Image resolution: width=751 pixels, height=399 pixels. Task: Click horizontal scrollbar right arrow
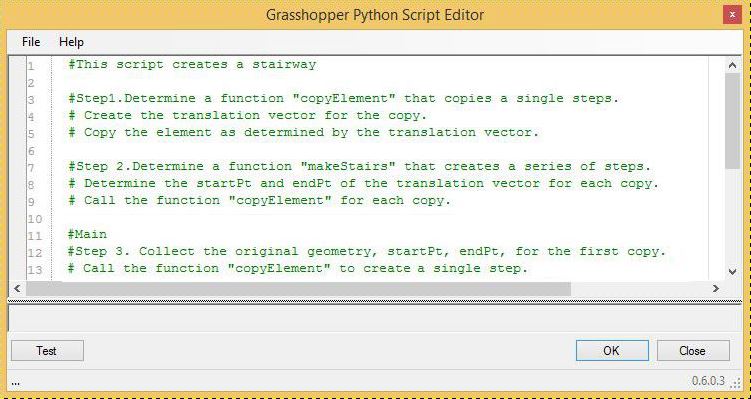click(x=716, y=288)
